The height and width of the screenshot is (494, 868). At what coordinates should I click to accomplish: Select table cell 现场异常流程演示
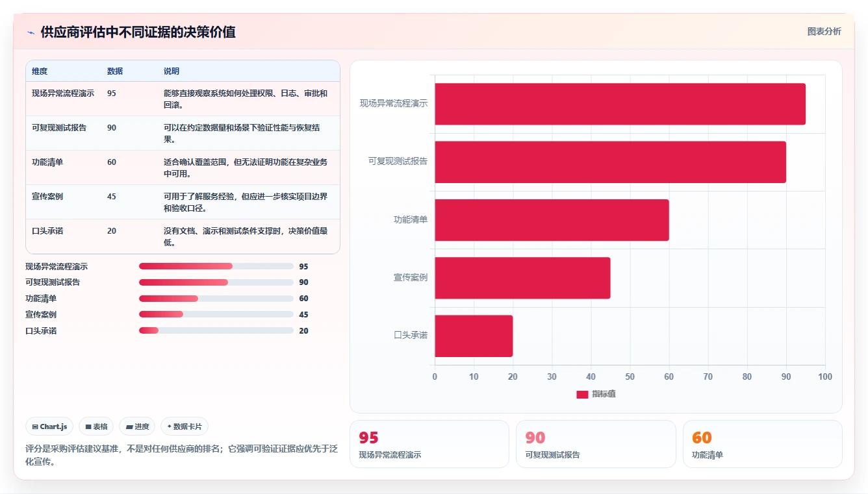[63, 93]
